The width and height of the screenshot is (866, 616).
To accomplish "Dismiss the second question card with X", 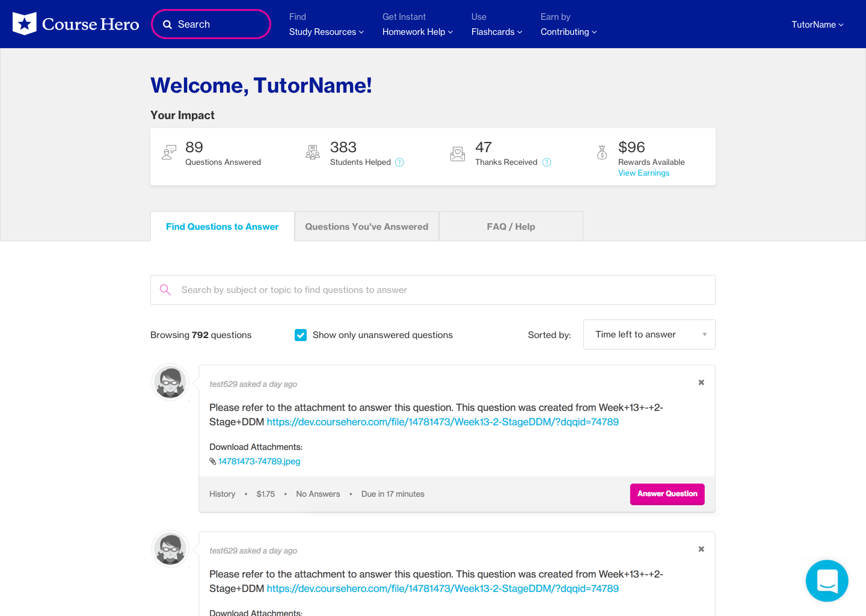I will click(701, 549).
